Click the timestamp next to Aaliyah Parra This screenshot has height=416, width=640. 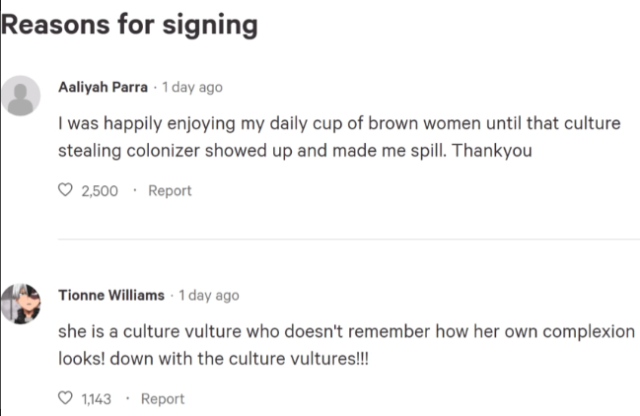coord(192,87)
